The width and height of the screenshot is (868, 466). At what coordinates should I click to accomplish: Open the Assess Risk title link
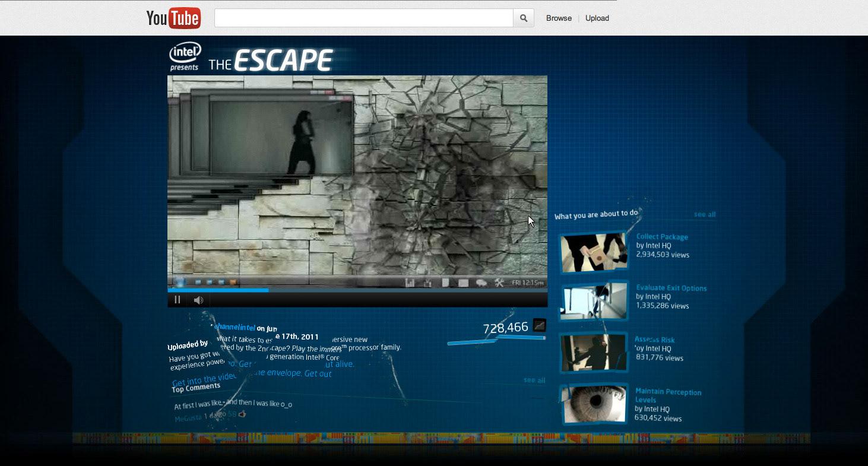coord(655,340)
